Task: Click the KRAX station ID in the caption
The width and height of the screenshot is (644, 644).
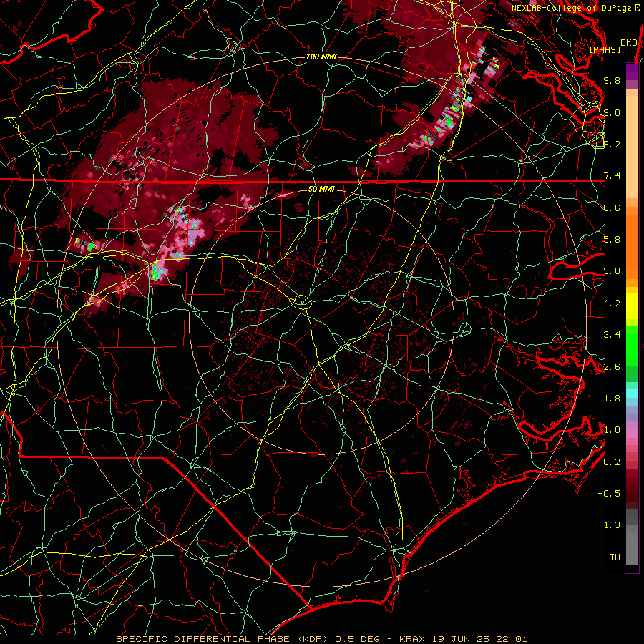Action: (412, 639)
